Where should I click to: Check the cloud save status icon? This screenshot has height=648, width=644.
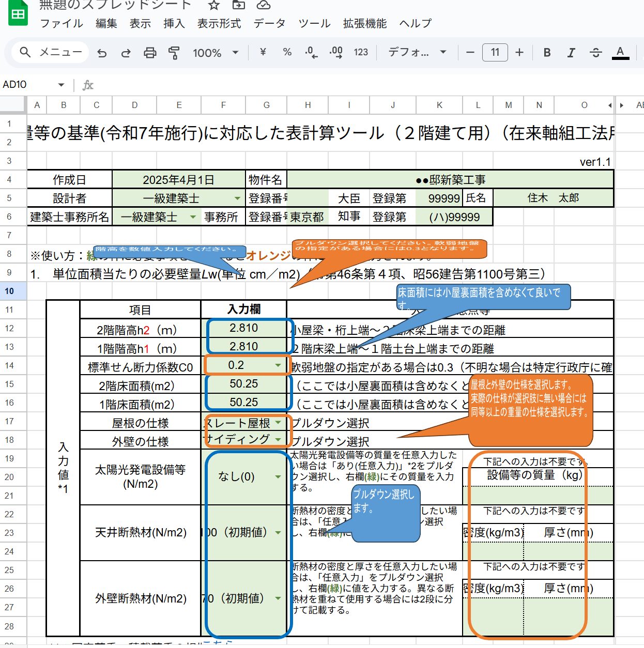[x=264, y=5]
